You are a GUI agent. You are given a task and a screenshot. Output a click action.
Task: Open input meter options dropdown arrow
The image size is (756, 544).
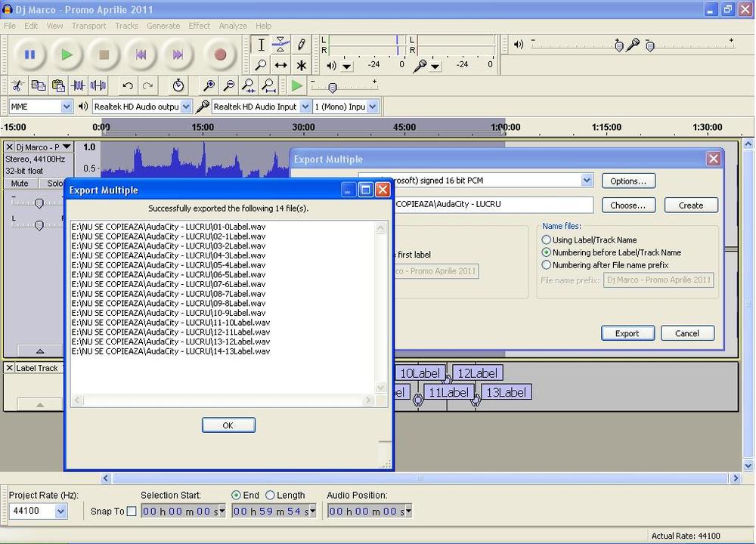click(435, 66)
